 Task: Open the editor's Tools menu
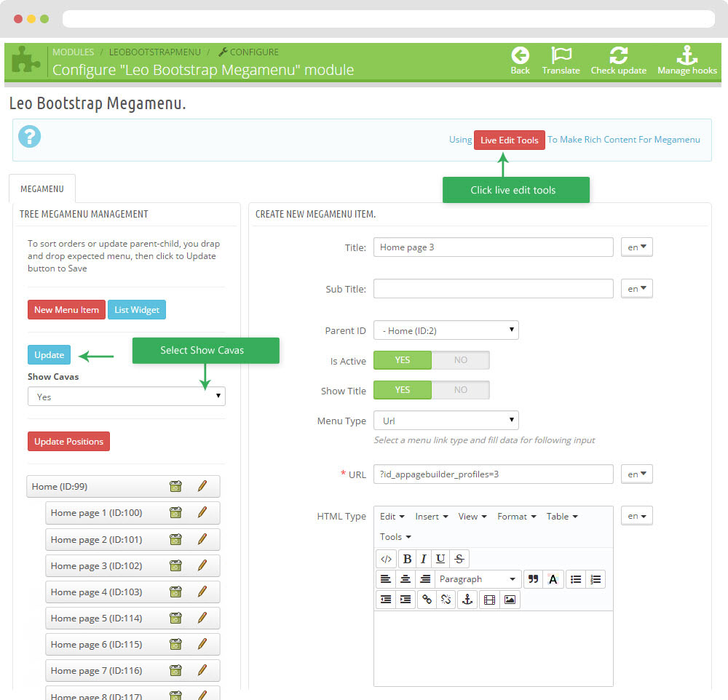tap(395, 537)
